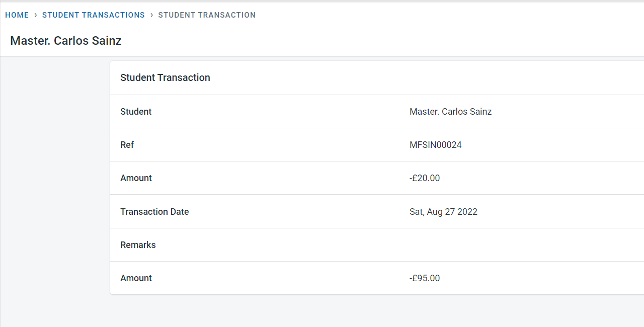This screenshot has width=644, height=327.
Task: Select the reference number MFSIN00024
Action: pos(436,145)
